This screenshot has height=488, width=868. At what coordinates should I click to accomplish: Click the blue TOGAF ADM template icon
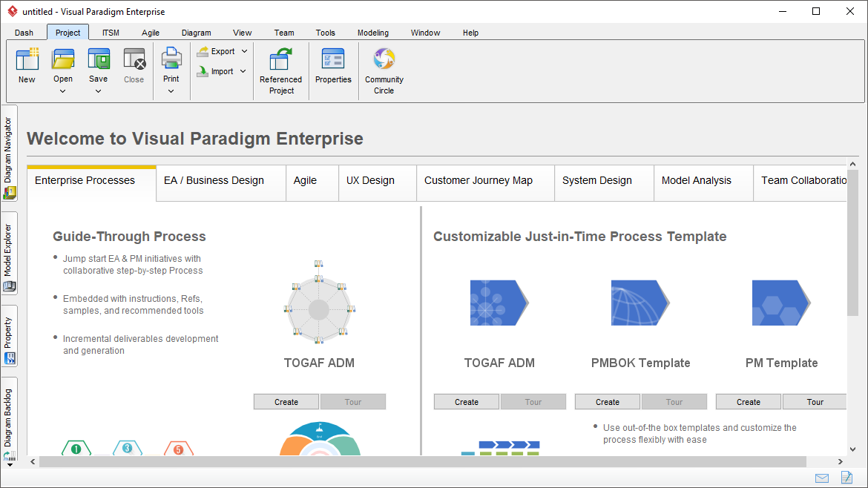pyautogui.click(x=499, y=303)
